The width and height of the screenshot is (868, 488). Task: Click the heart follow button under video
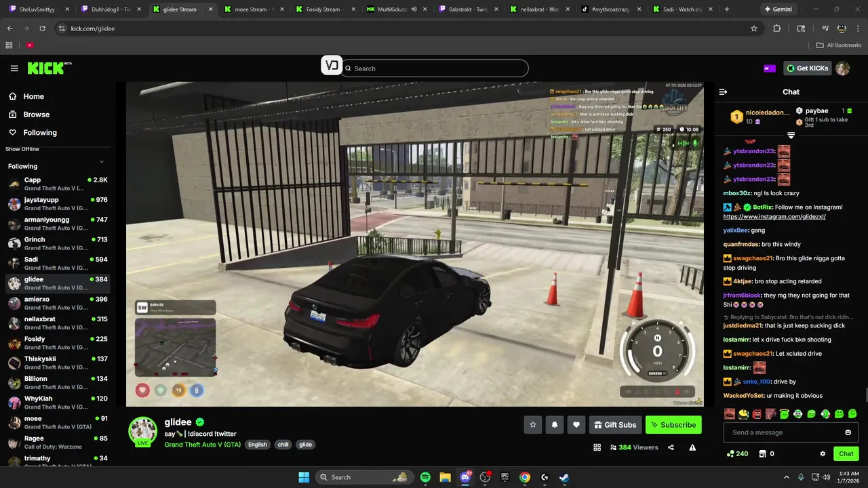[x=576, y=425]
